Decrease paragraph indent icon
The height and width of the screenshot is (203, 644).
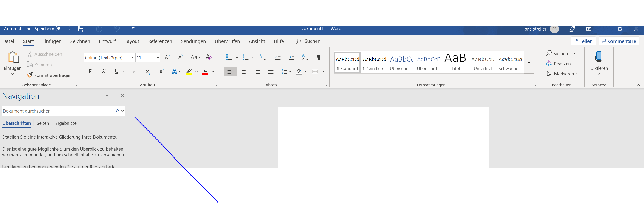pyautogui.click(x=278, y=57)
